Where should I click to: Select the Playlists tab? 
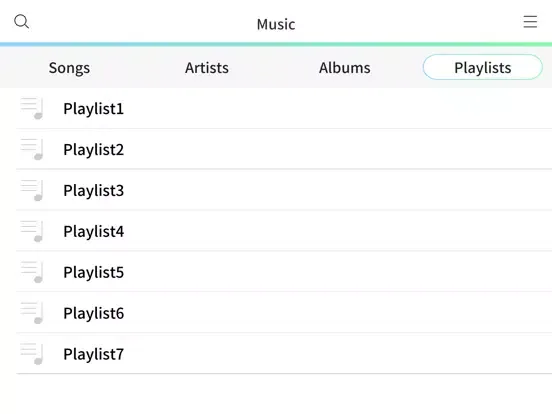(483, 67)
